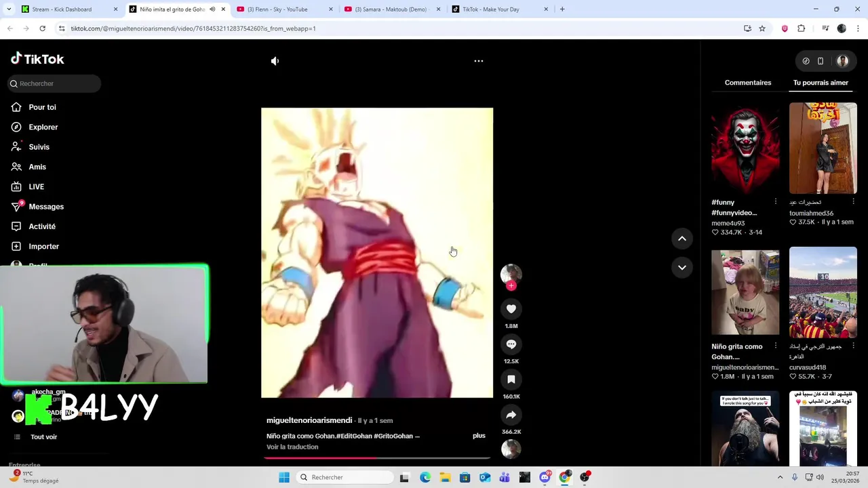Click the video progress bar

[377, 458]
